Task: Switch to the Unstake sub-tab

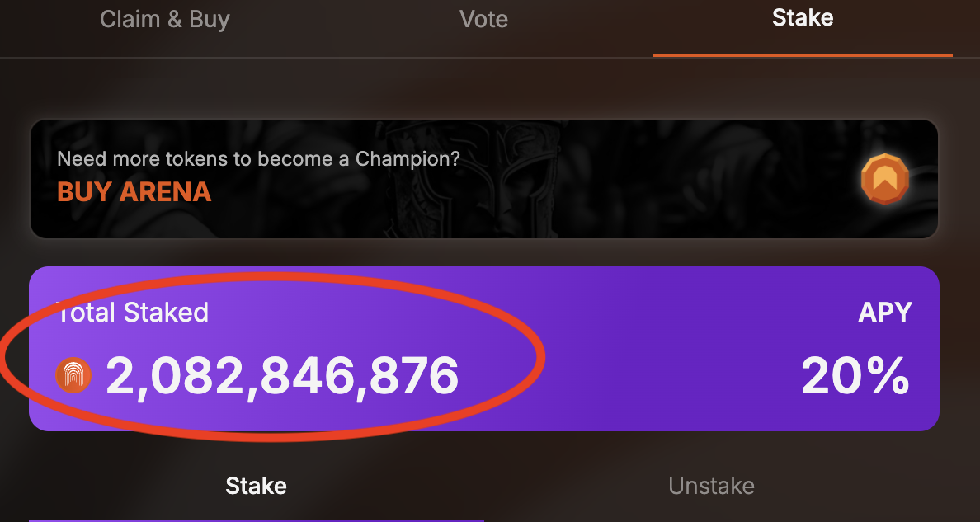Action: click(x=711, y=486)
